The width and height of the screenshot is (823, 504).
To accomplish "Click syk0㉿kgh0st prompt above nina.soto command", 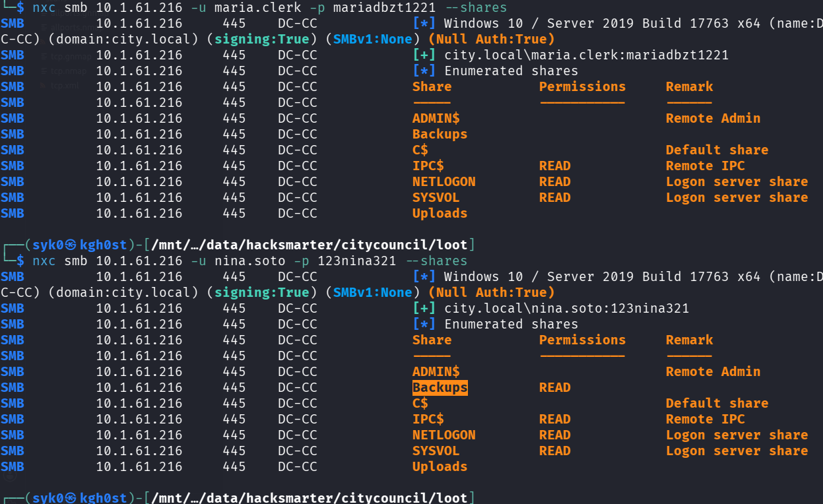I will pyautogui.click(x=79, y=245).
